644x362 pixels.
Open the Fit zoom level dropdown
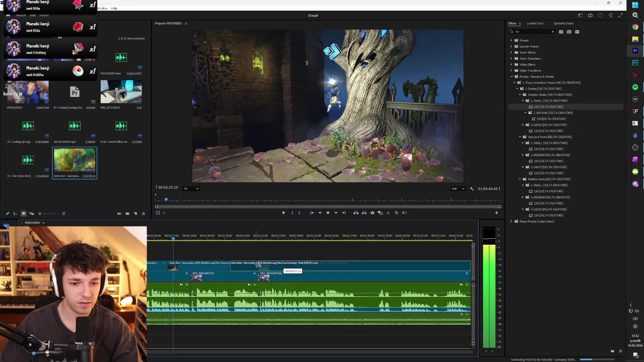[x=191, y=189]
